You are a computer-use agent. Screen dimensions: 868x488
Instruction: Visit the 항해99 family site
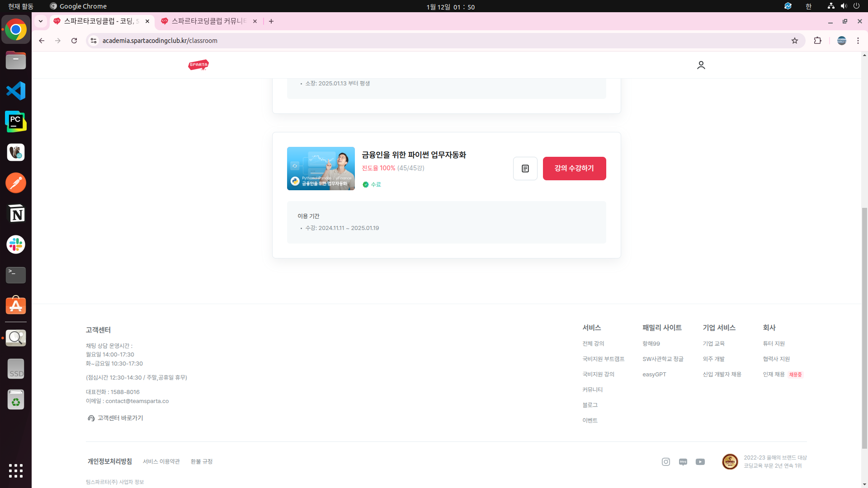(651, 344)
